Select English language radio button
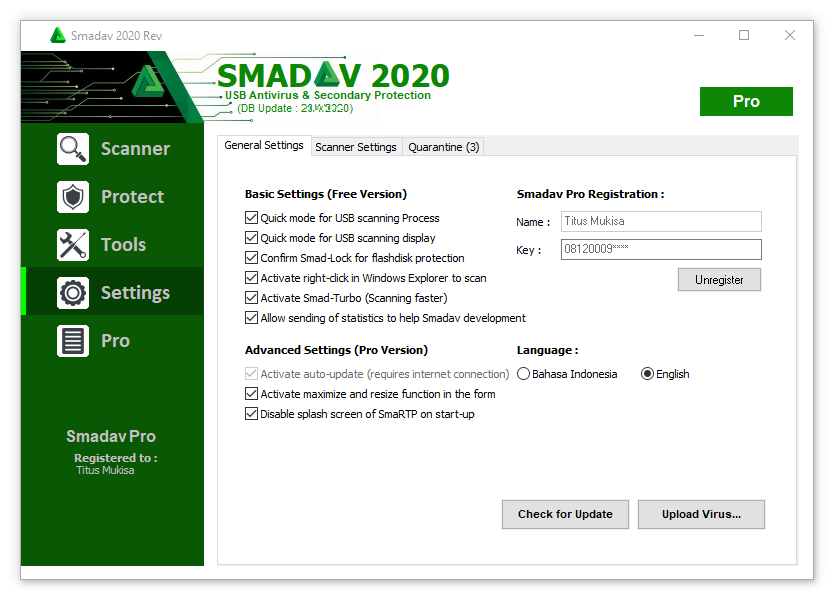 tap(647, 374)
